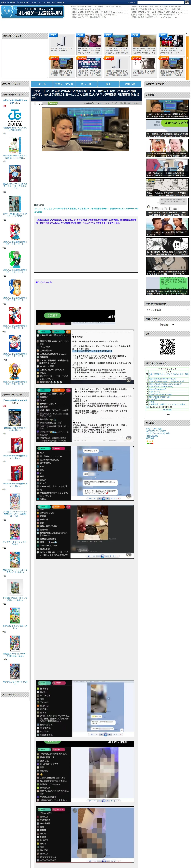The image size is (191, 868).
Task: Open the よかったら文化祭 popular article thumbnail
Action: point(167,128)
